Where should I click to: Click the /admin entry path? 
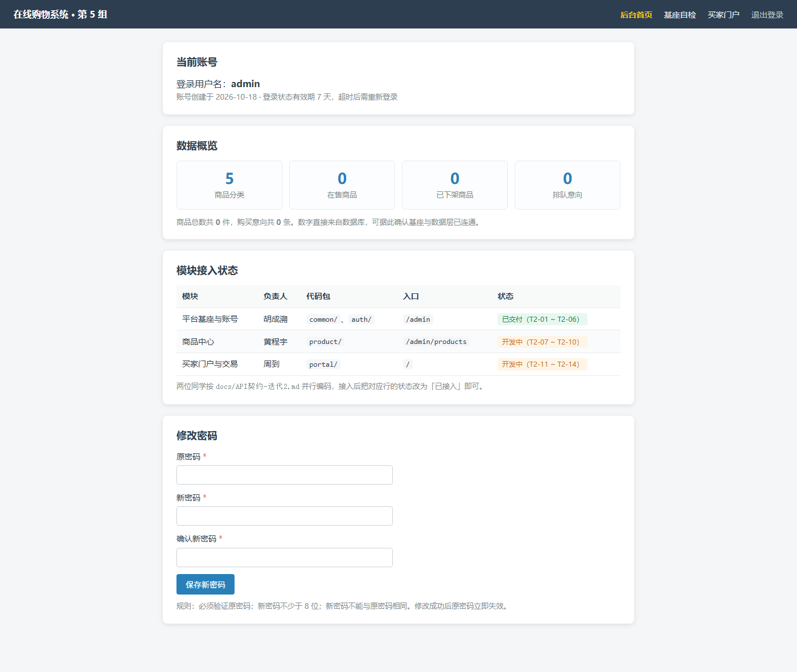[x=418, y=319]
